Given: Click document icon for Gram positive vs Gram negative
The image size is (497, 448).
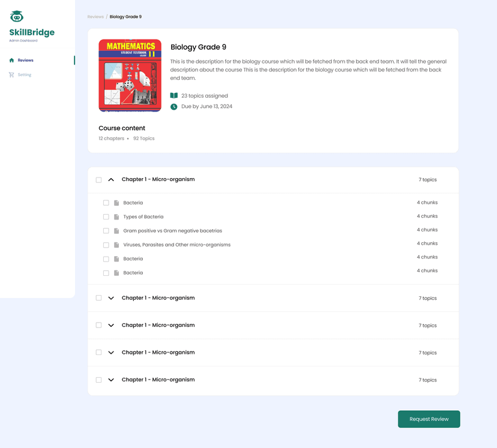Looking at the screenshot, I should [116, 231].
